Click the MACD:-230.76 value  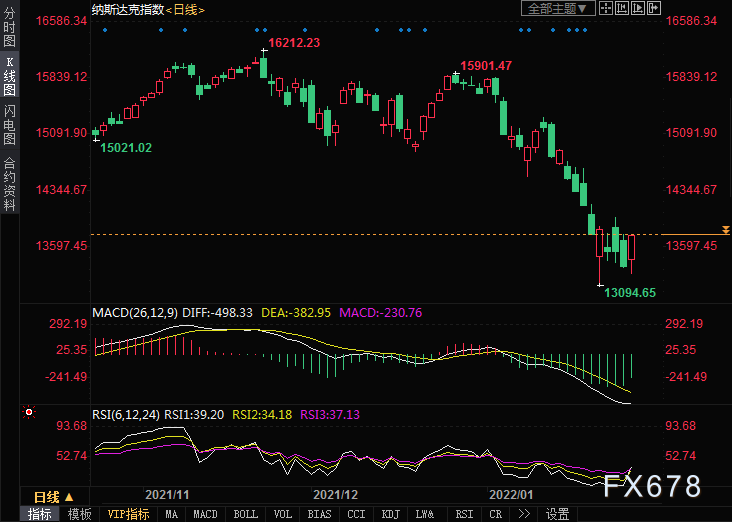pos(380,313)
